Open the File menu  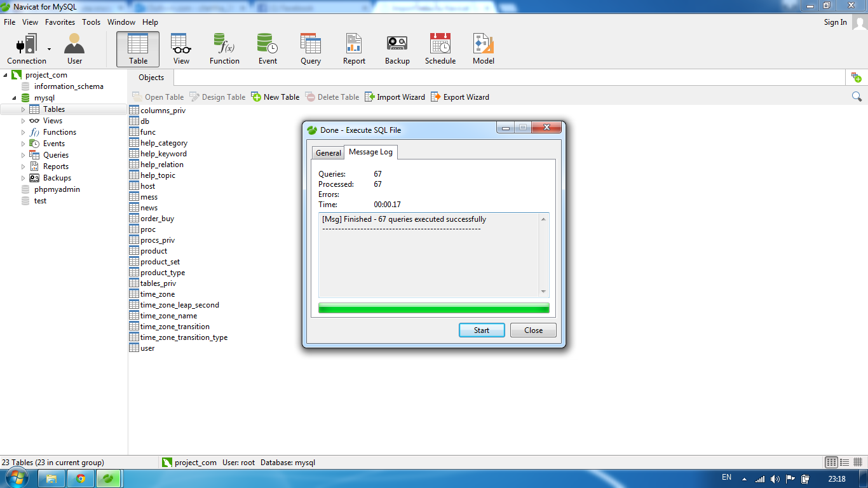10,22
